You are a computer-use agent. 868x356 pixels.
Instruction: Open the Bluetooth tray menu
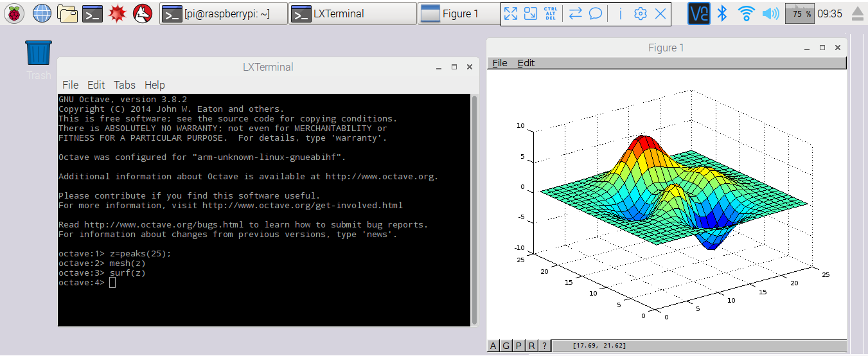coord(722,13)
